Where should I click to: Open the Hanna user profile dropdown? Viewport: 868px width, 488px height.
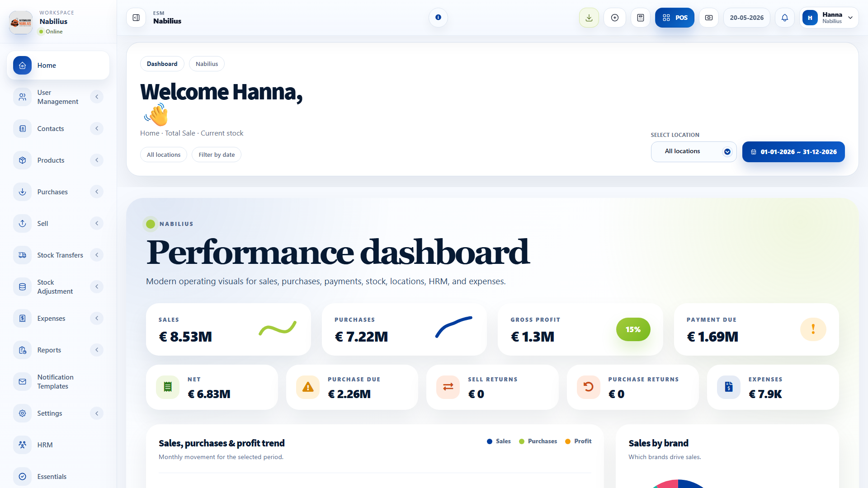click(x=829, y=18)
